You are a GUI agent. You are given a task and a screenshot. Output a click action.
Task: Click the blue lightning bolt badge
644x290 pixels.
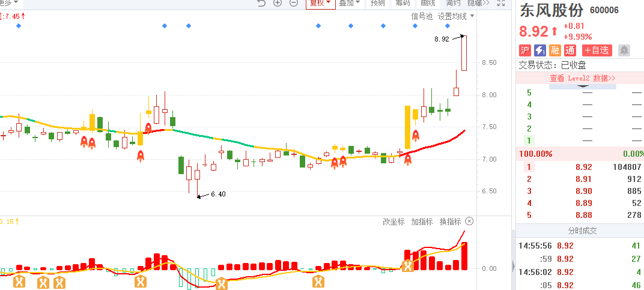539,50
